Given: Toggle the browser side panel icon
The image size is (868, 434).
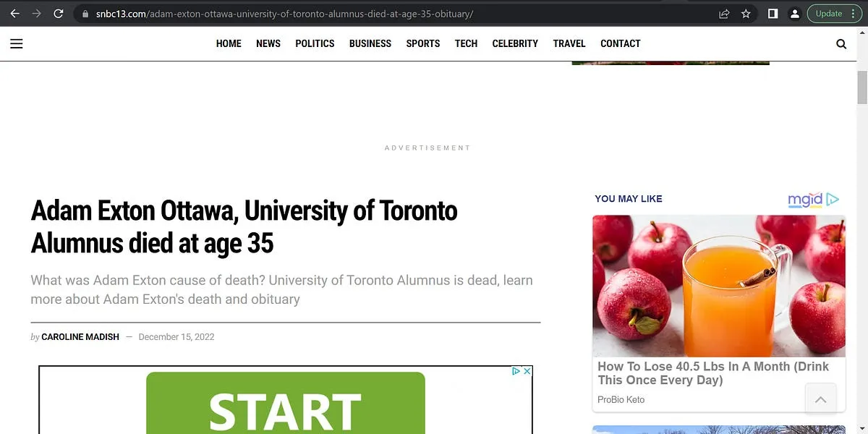Looking at the screenshot, I should 773,14.
